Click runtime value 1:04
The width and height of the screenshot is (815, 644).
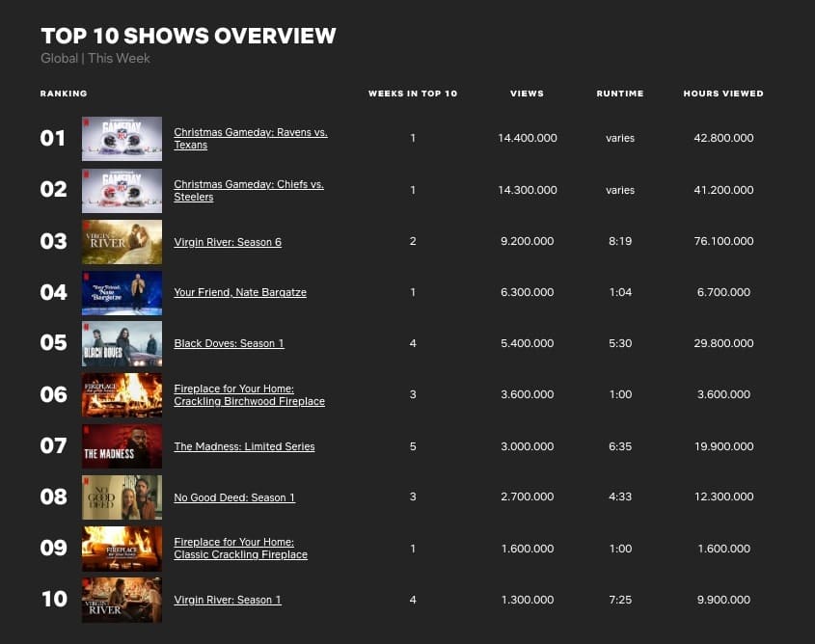point(620,292)
